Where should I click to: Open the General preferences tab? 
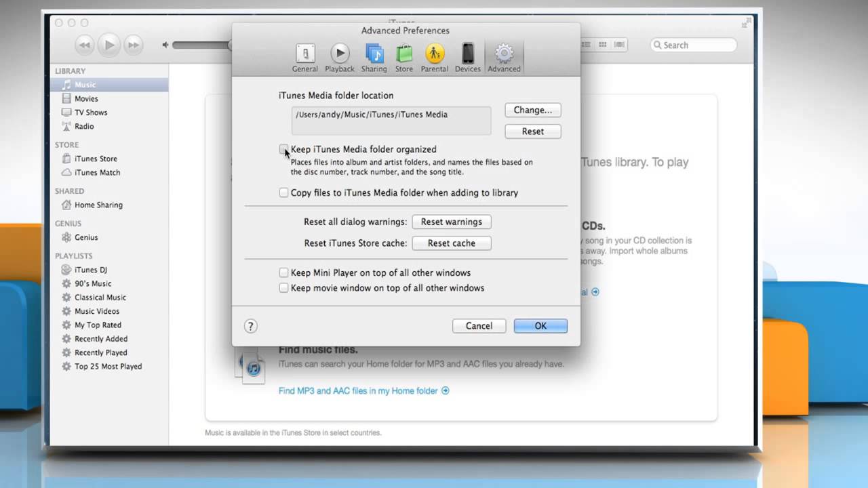(x=304, y=58)
